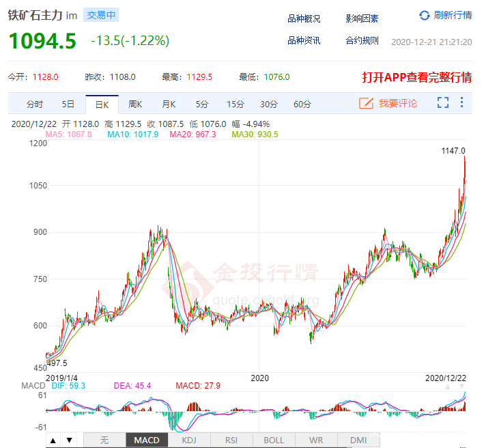Click the up arrow indicator button

point(53,440)
